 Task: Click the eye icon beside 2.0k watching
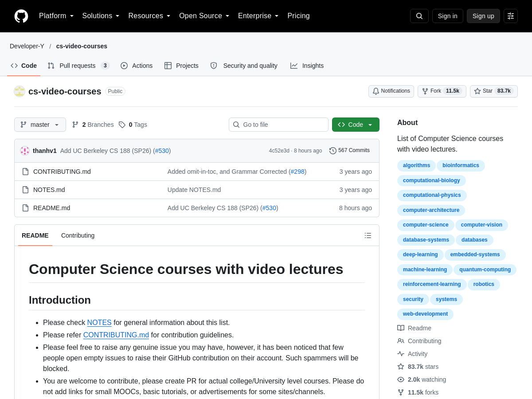tap(401, 379)
